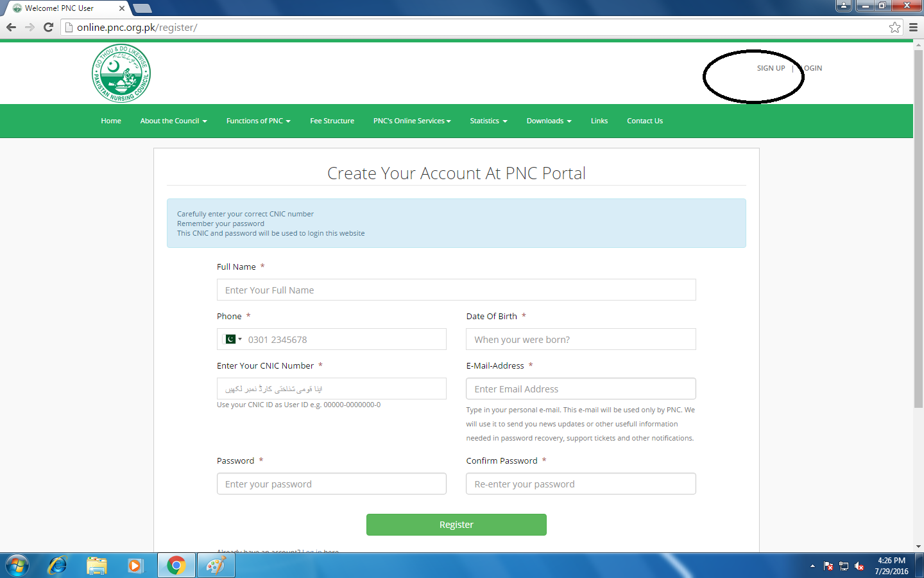Screen dimensions: 924x578
Task: Open Windows Explorer from the taskbar
Action: [97, 565]
